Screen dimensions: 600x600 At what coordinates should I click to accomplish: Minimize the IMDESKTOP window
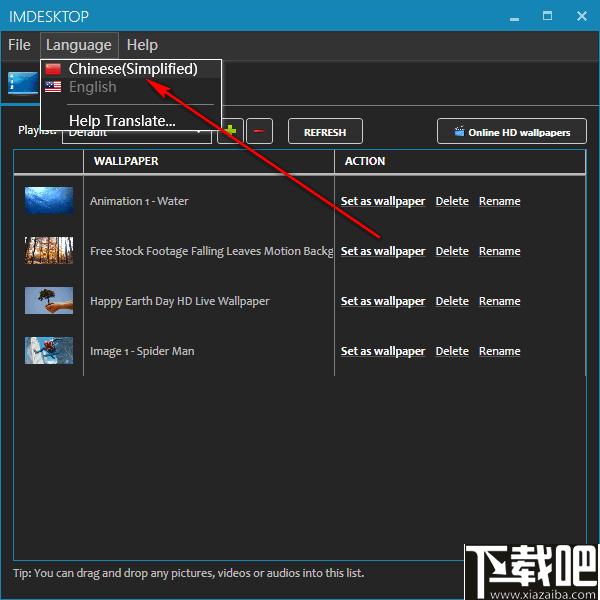click(x=515, y=17)
